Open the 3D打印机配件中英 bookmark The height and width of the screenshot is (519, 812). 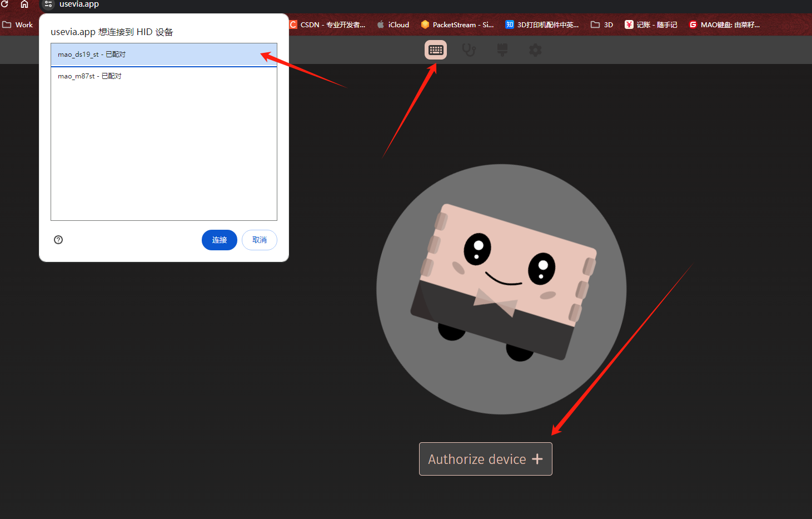[542, 24]
